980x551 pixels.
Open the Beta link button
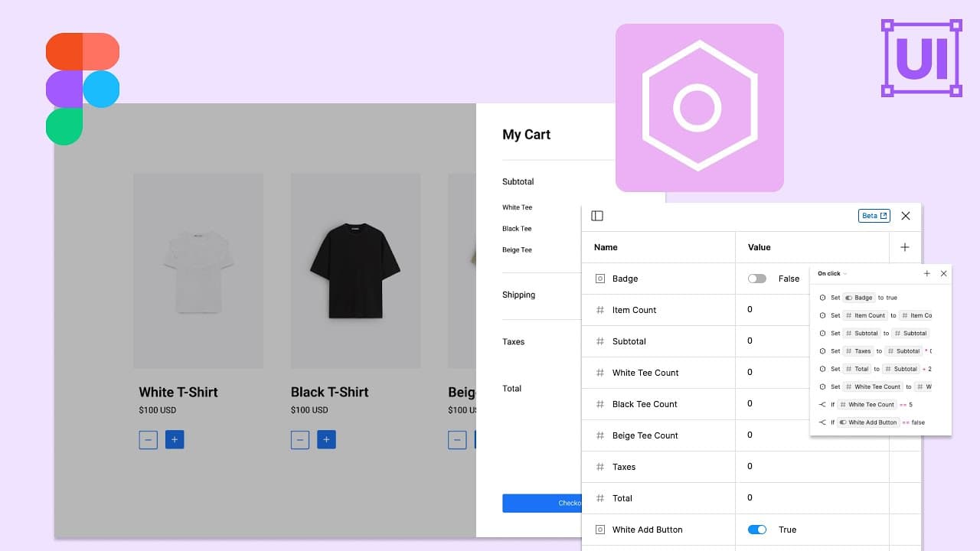coord(874,216)
